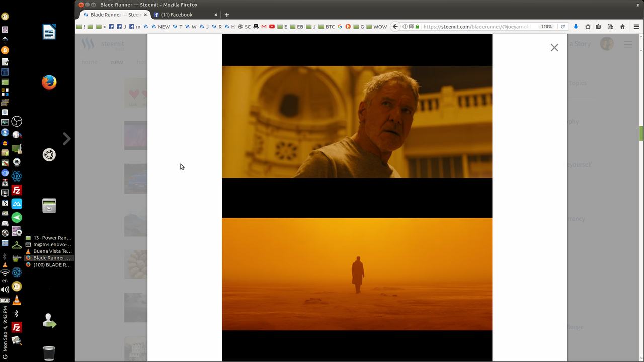
Task: Open the Steemit W bookmark
Action: (191, 26)
